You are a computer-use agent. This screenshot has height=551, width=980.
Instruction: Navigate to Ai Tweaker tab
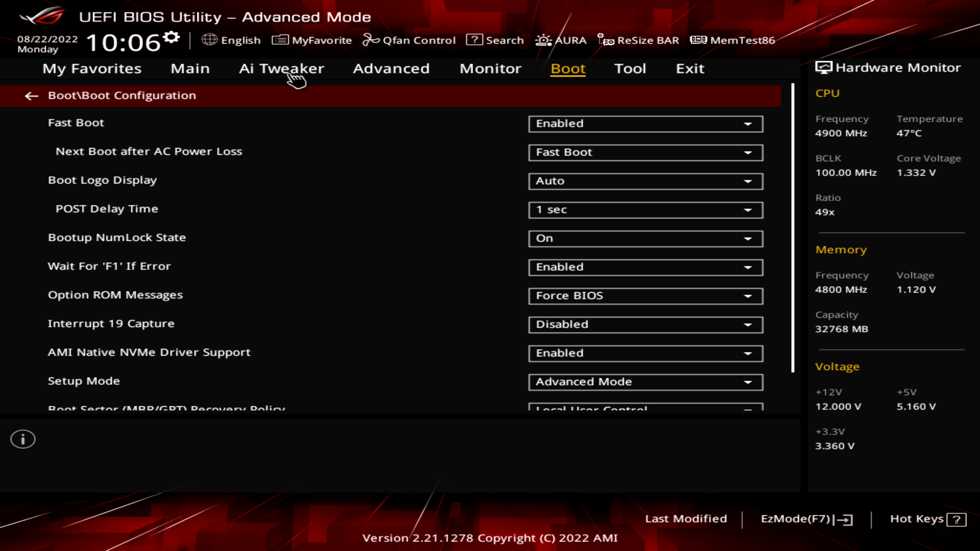point(281,68)
